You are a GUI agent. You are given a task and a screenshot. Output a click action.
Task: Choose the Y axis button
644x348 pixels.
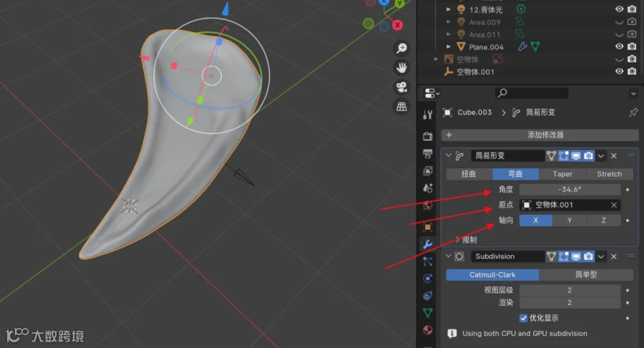(x=570, y=221)
